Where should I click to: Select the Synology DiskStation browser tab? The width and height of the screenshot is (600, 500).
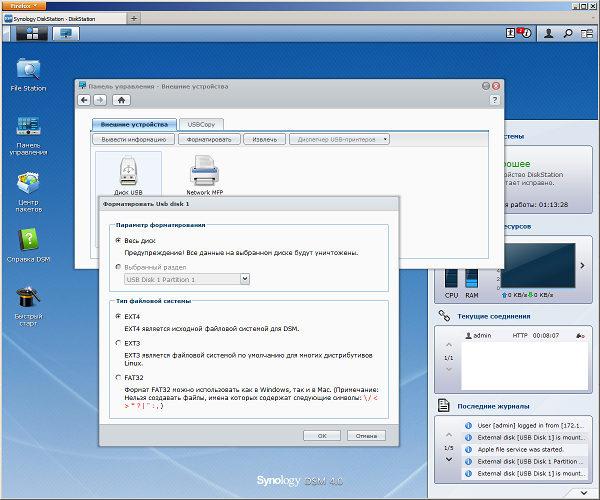64,18
